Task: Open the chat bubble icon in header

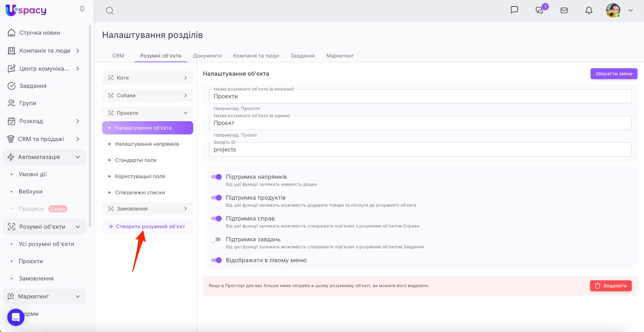Action: click(x=514, y=10)
